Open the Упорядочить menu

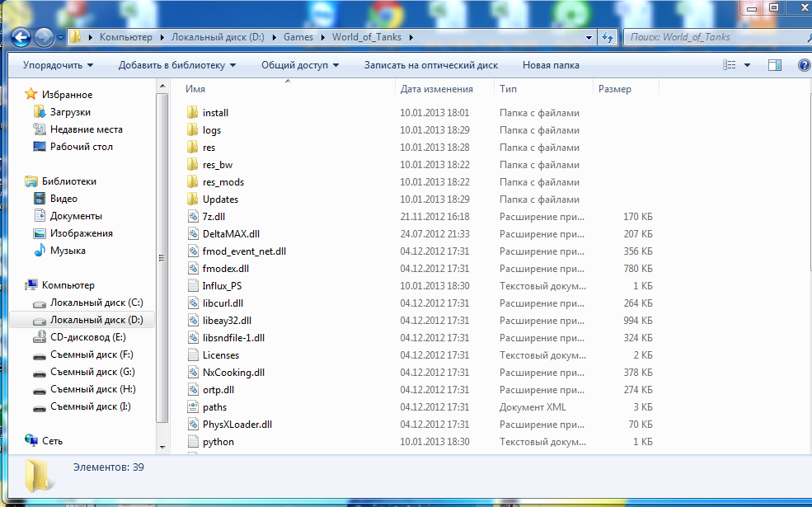(x=58, y=65)
